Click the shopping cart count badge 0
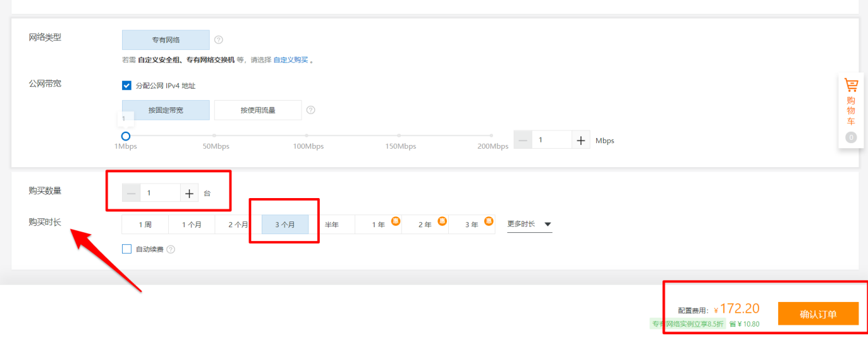Screen dimensions: 868x338 (851, 137)
